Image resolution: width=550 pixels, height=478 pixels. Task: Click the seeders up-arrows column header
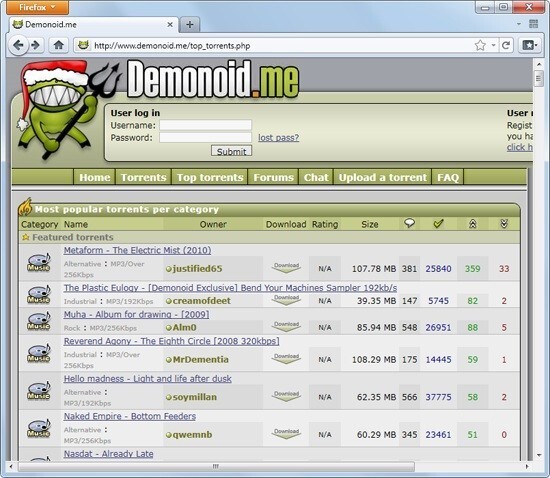(x=472, y=224)
